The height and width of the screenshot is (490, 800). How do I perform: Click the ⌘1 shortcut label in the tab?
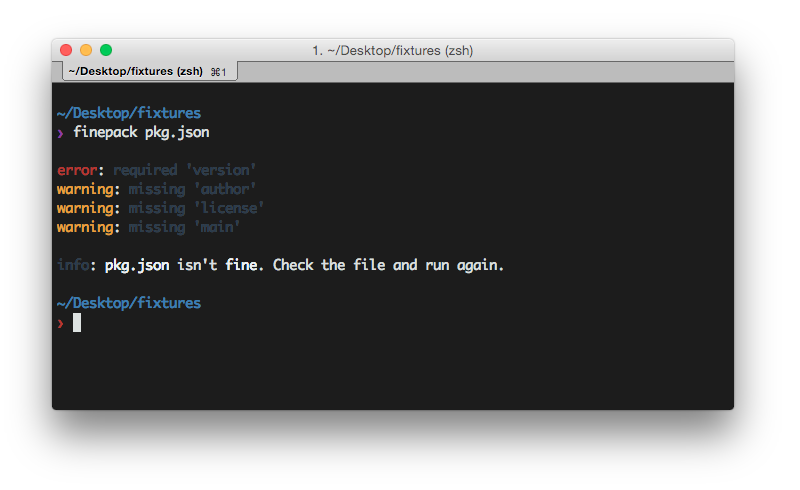pyautogui.click(x=219, y=72)
